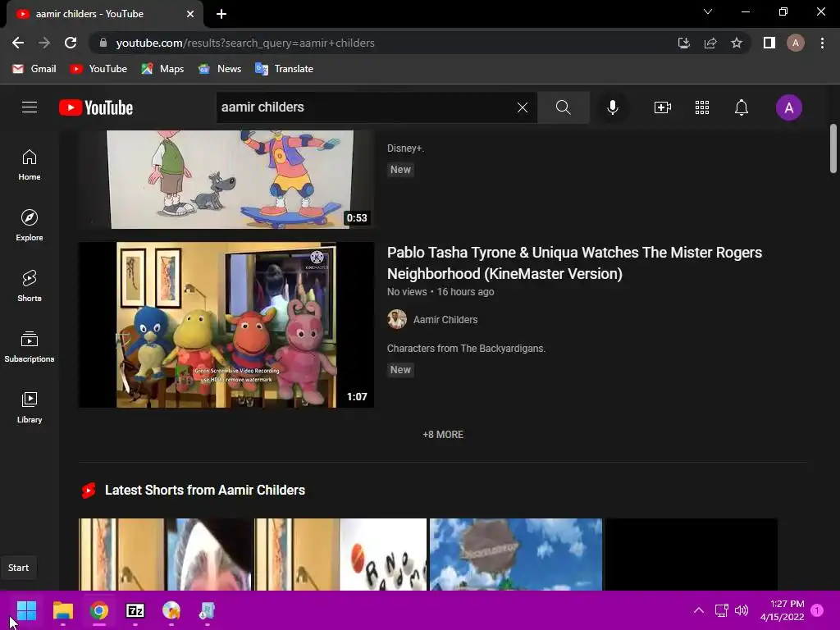
Task: Open the network icon in tray
Action: point(722,610)
